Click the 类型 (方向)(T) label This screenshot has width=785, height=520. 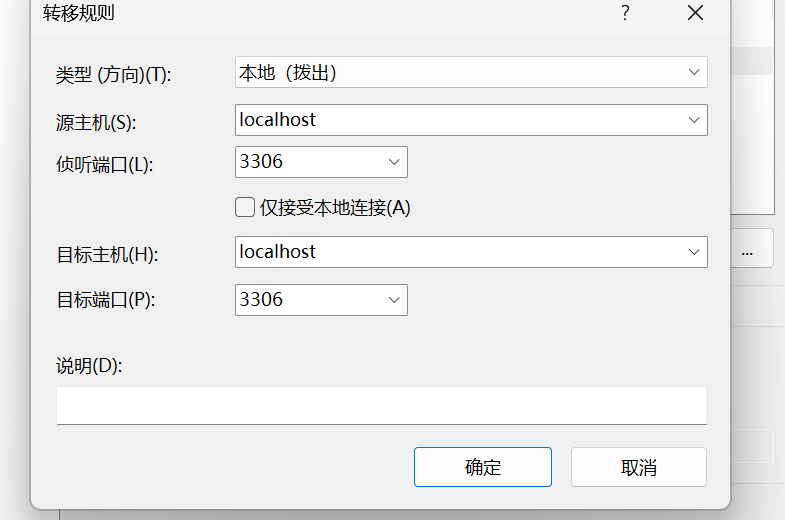(x=114, y=75)
